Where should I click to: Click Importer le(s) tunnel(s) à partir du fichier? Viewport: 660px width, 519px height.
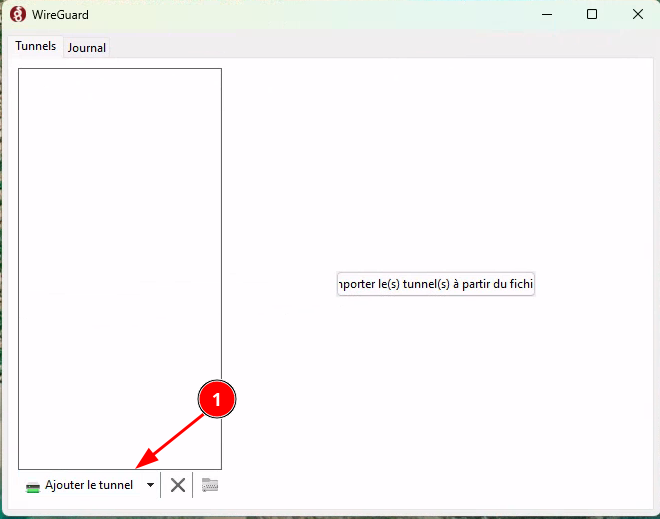(x=436, y=284)
